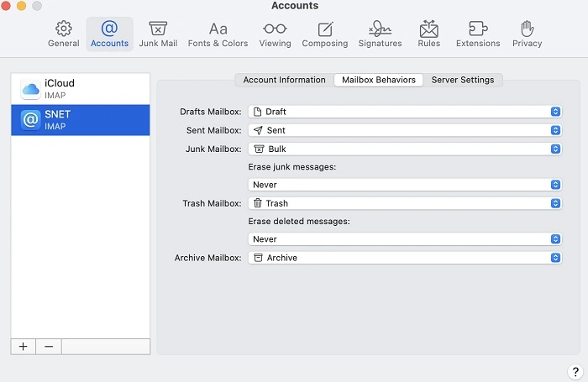Open Viewing preferences glasses icon
Viewport: 588px width, 382px height.
[x=275, y=29]
